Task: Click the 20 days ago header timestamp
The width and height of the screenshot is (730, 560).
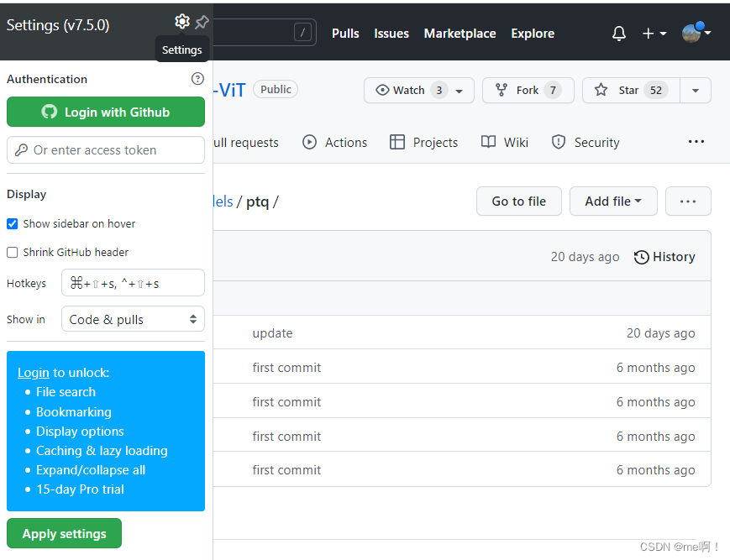Action: [585, 257]
